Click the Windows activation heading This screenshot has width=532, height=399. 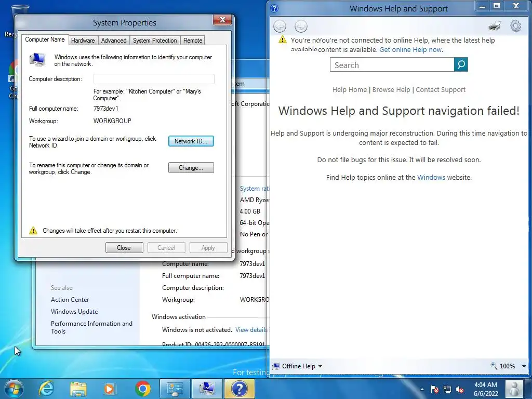tap(179, 317)
